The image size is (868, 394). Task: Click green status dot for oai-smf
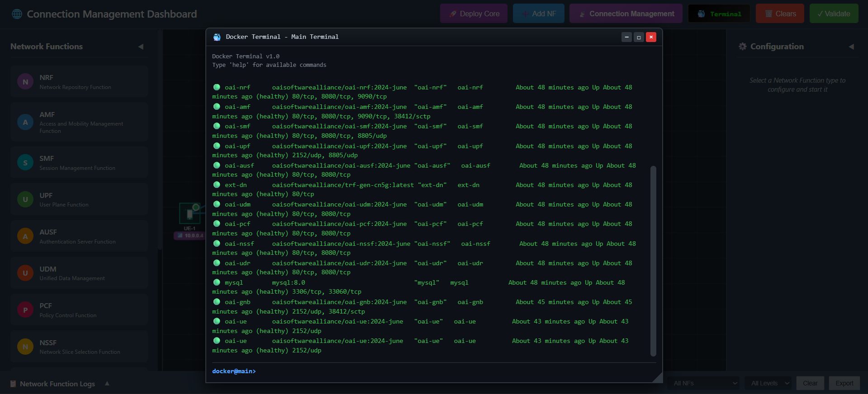coord(217,126)
